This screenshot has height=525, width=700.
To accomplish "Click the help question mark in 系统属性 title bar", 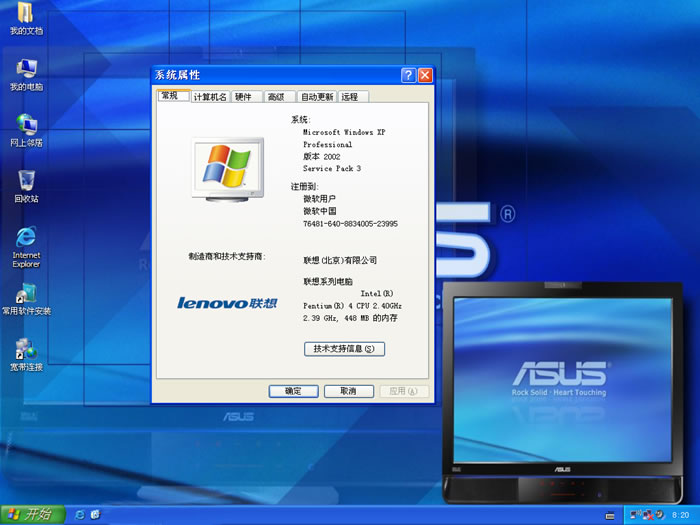I will 408,75.
